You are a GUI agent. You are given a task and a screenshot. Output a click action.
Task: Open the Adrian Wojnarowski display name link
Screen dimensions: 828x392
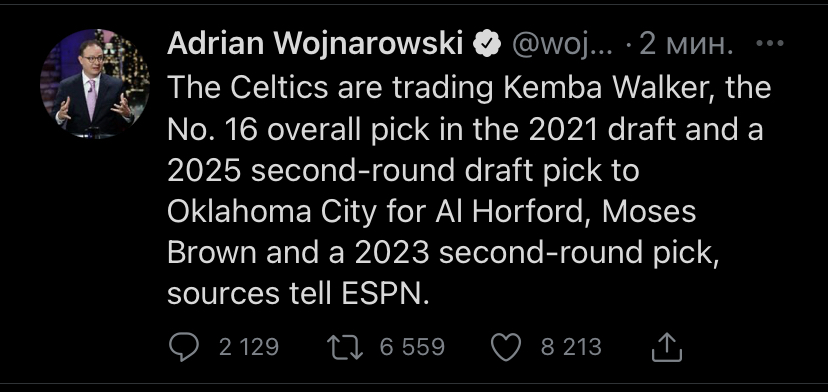pyautogui.click(x=315, y=44)
